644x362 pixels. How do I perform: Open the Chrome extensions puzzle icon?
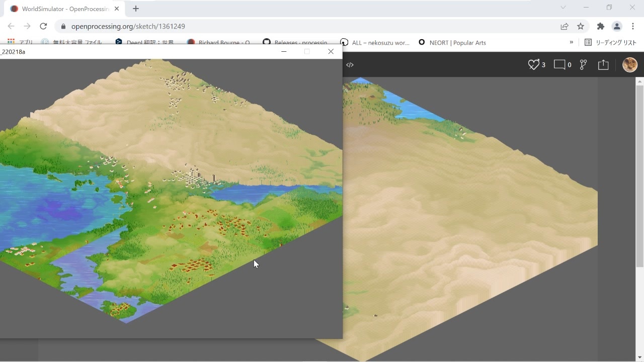(600, 26)
